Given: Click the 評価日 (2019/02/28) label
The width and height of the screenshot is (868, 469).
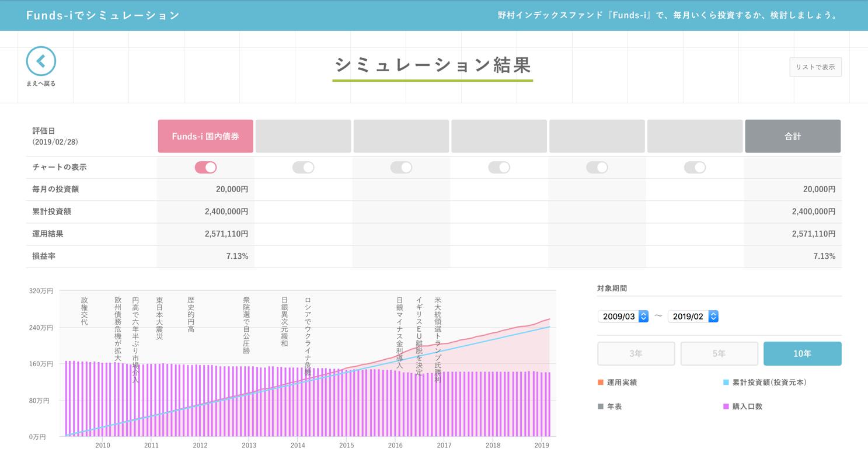Looking at the screenshot, I should point(55,136).
